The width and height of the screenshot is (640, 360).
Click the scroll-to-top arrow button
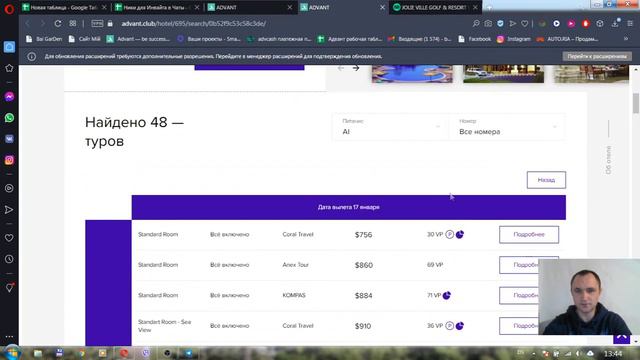point(622,338)
